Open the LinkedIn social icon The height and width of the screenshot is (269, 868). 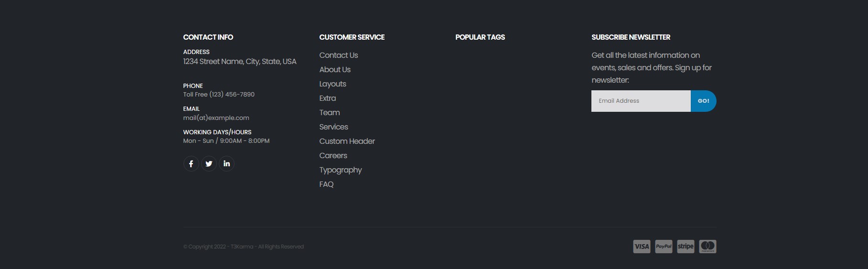[226, 164]
